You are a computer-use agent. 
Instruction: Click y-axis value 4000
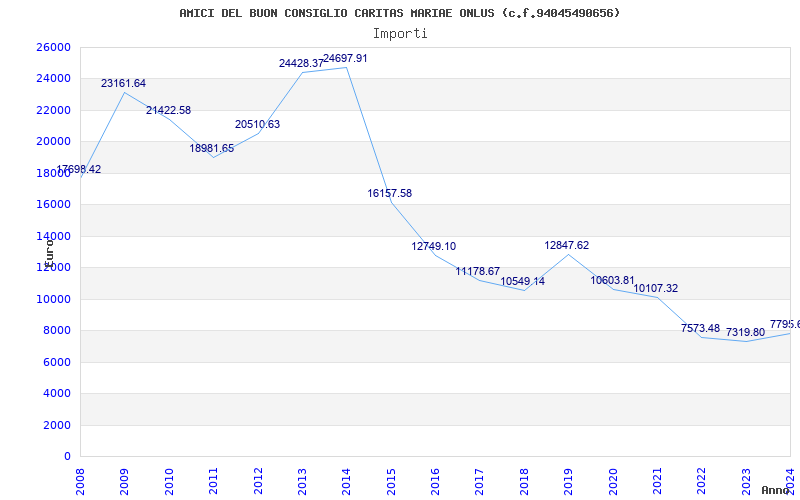point(57,393)
